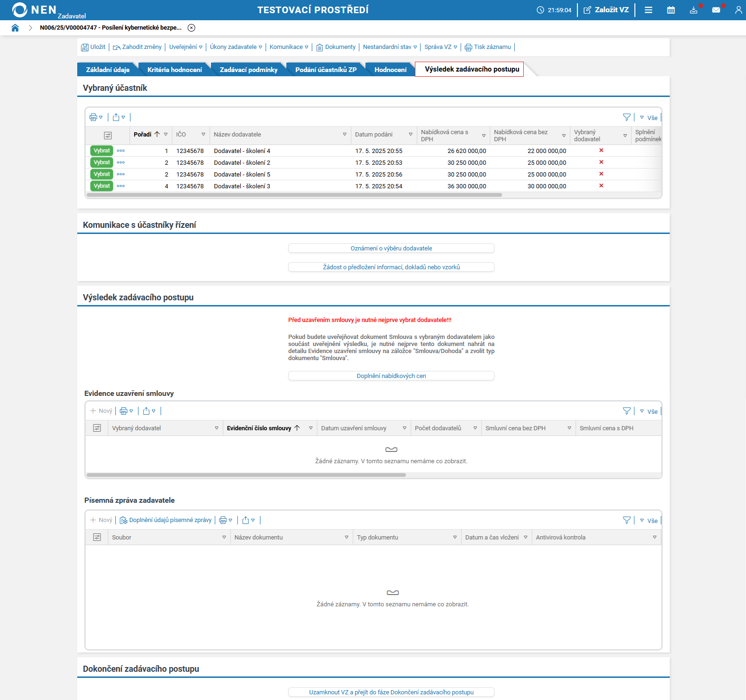The image size is (746, 700).
Task: Open the Název dodavatele column filter arrow
Action: tap(345, 135)
